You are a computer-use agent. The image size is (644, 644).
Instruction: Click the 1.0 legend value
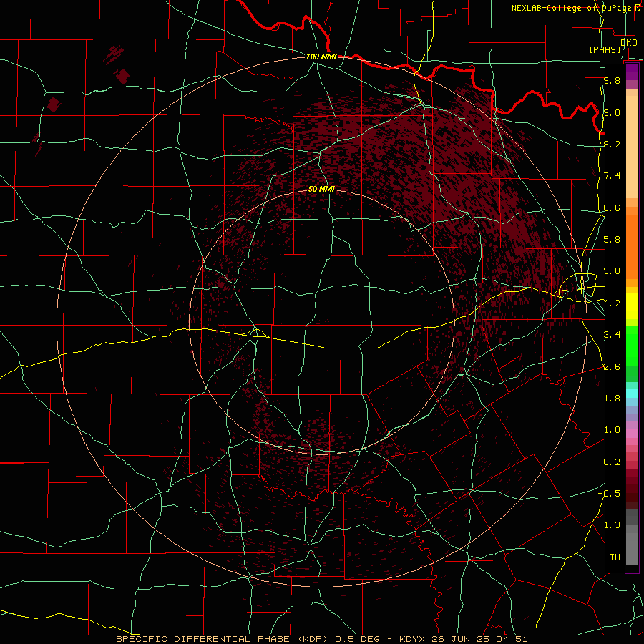(612, 430)
